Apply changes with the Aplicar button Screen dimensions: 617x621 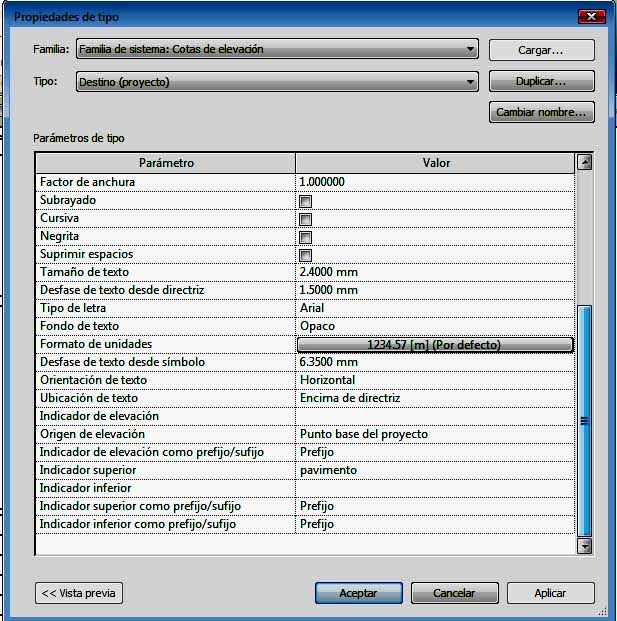(550, 593)
